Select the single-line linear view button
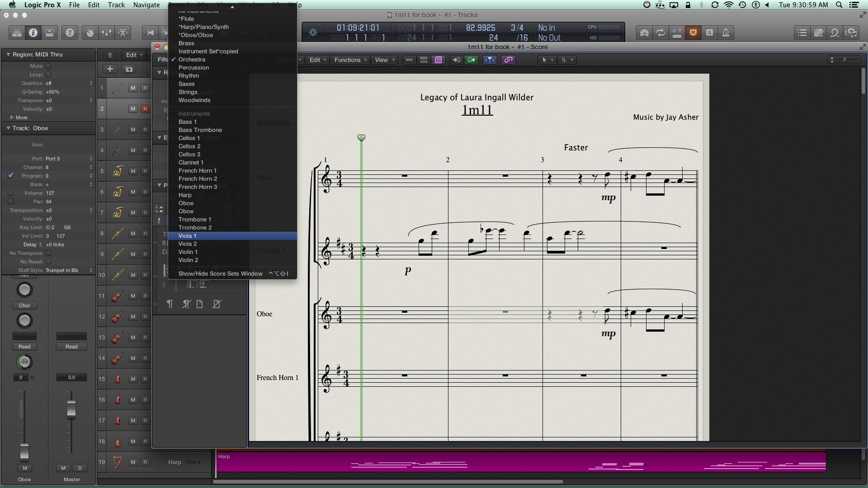Screen dimensions: 868x488 (x=409, y=60)
